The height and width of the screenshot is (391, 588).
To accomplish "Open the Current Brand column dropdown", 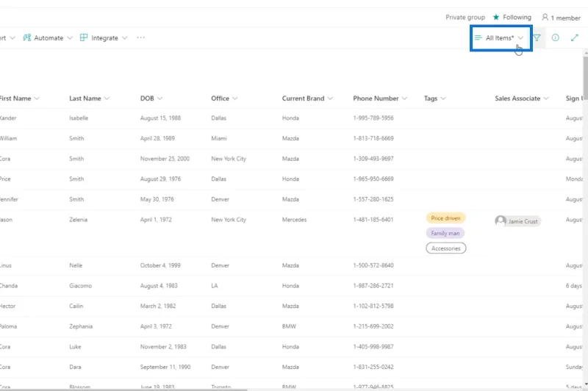I will (x=330, y=98).
